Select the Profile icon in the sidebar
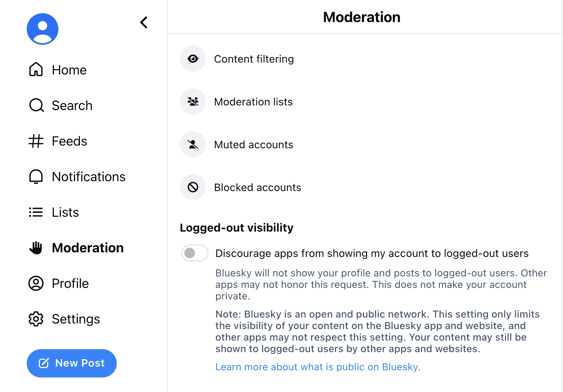This screenshot has height=392, width=563. click(36, 283)
